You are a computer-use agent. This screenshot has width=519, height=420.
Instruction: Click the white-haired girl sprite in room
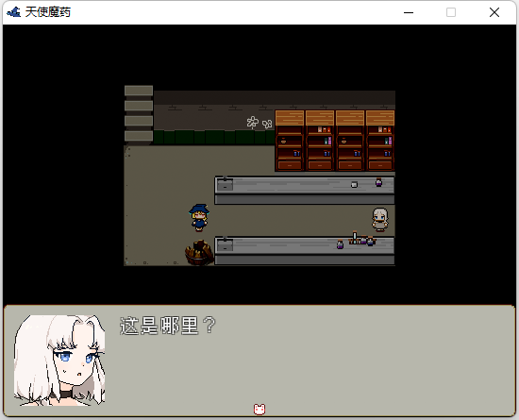pos(380,219)
